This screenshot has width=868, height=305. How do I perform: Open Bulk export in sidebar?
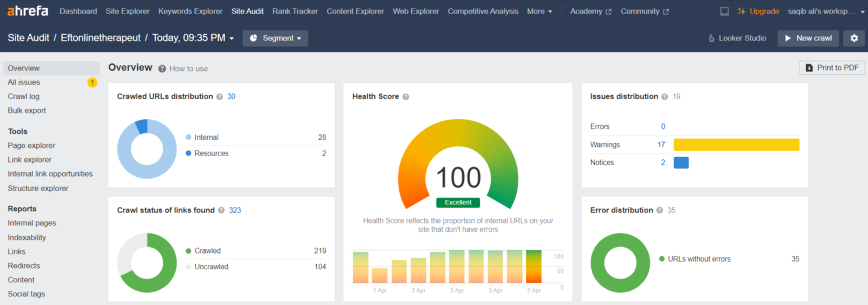click(x=27, y=111)
